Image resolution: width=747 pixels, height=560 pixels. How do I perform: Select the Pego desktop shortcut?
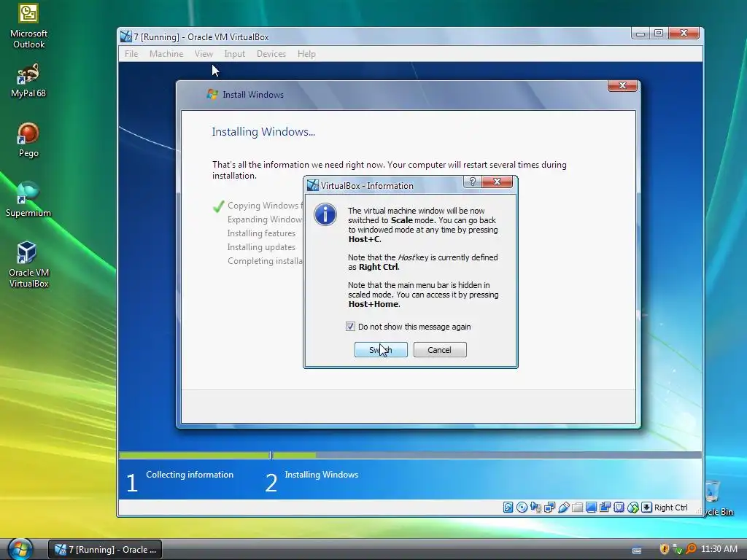tap(28, 141)
